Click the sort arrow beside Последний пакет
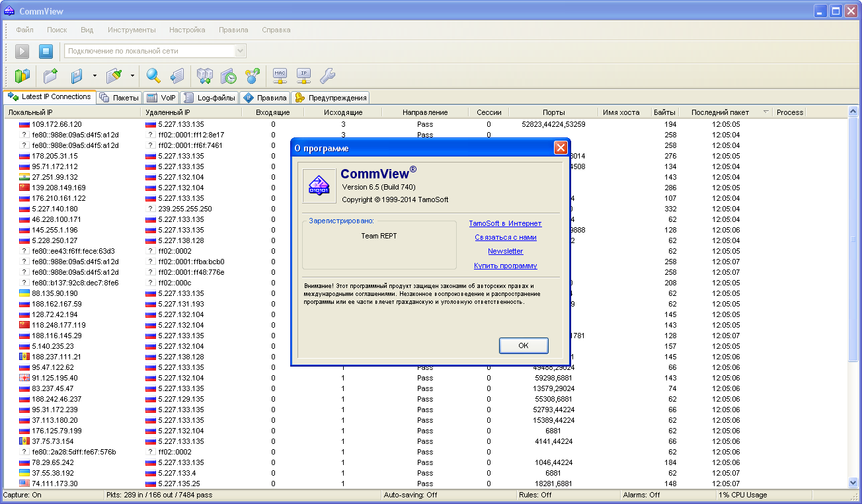This screenshot has width=862, height=504. tap(766, 112)
